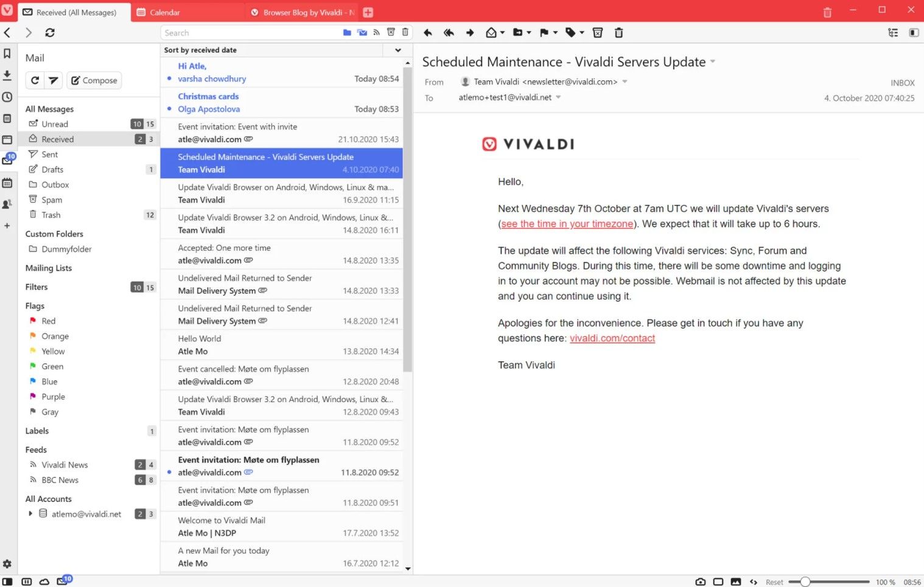
Task: Click the mail Search field
Action: (250, 33)
